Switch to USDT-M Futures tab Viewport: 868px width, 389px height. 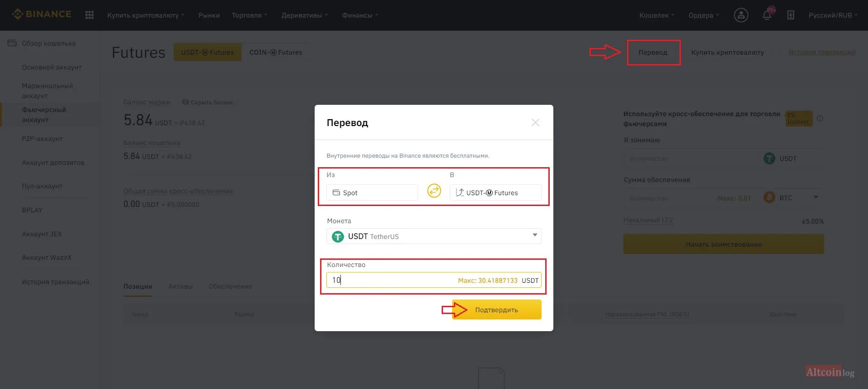point(208,52)
